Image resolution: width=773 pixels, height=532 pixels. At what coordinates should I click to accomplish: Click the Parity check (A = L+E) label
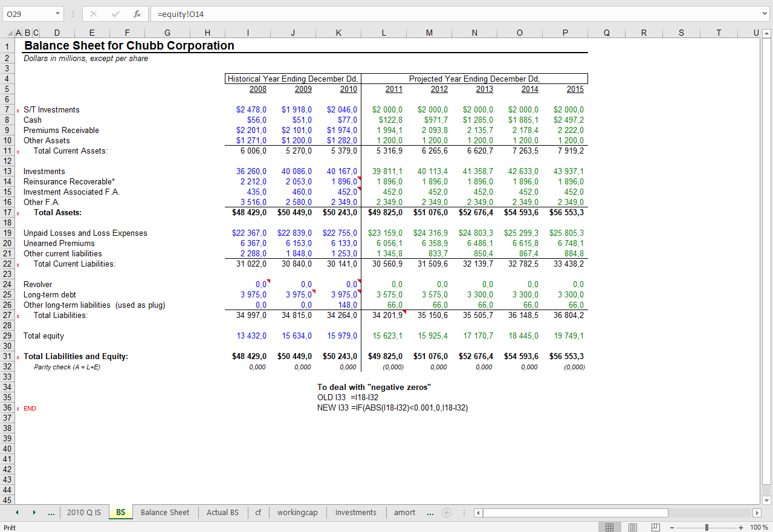(x=67, y=367)
